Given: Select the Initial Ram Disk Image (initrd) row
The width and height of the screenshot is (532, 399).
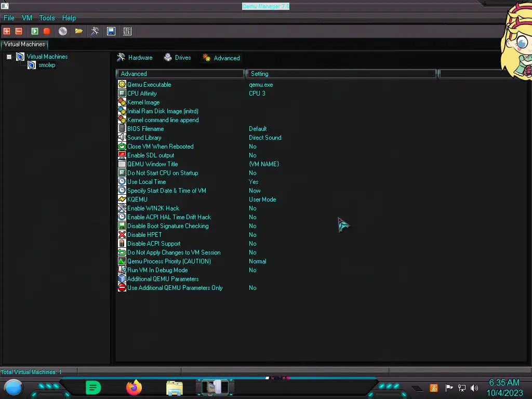Looking at the screenshot, I should (x=163, y=111).
